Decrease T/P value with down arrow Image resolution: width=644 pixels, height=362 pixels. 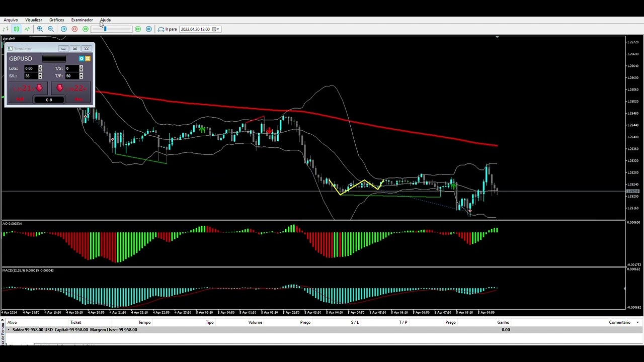[81, 77]
